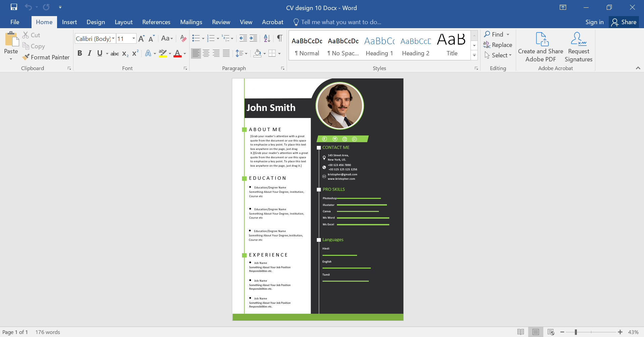Enable italic formatting
Image resolution: width=644 pixels, height=337 pixels.
[x=89, y=53]
